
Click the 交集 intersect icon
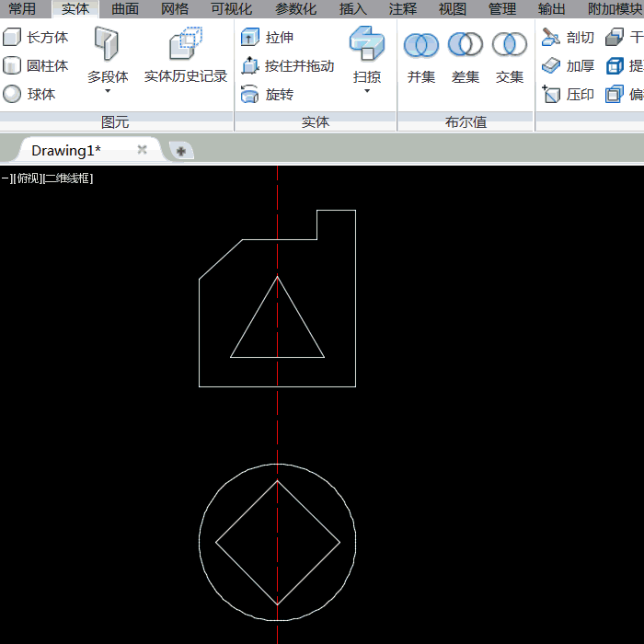pyautogui.click(x=510, y=44)
